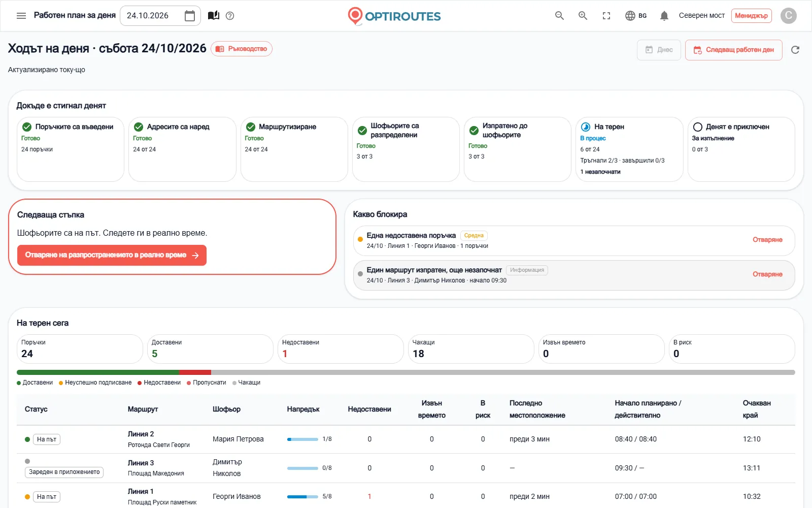Go to Следващ работен ден
This screenshot has width=812, height=508.
pyautogui.click(x=733, y=50)
